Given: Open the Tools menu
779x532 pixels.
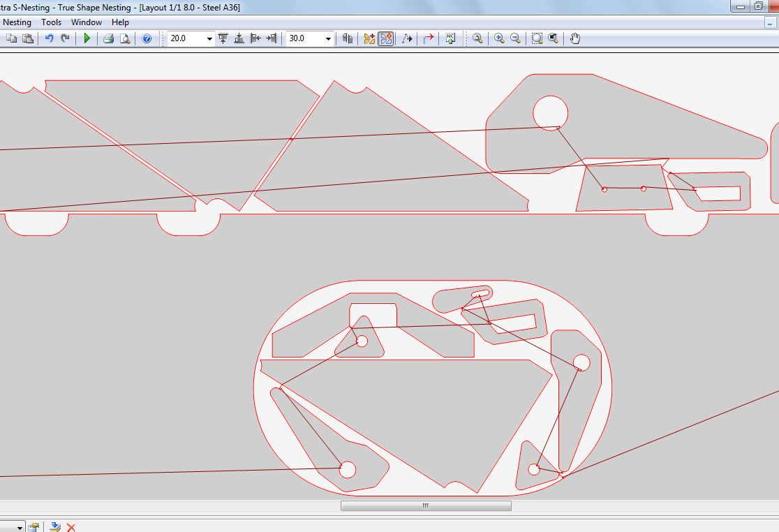Looking at the screenshot, I should point(51,22).
